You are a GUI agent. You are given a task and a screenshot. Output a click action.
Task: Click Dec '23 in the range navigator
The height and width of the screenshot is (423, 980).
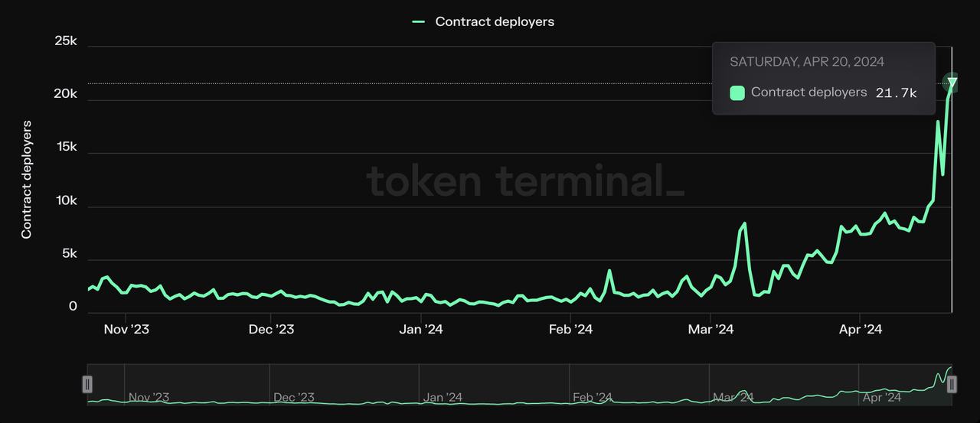pos(294,397)
